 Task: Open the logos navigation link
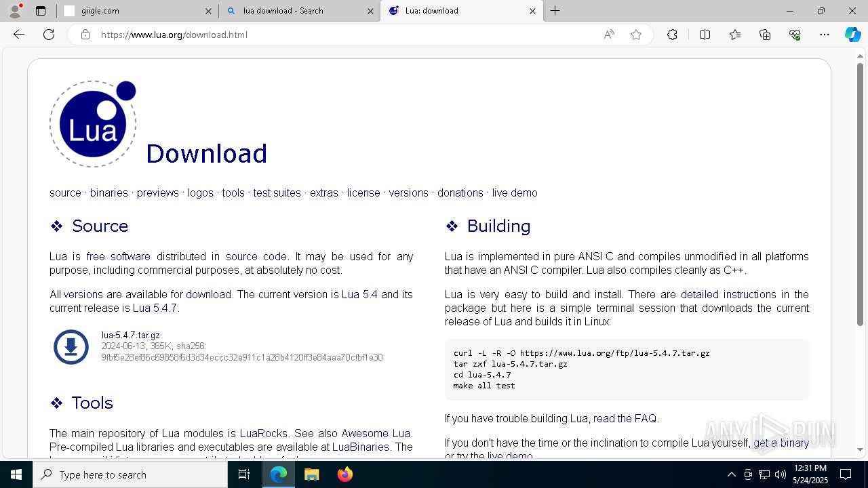pyautogui.click(x=201, y=192)
